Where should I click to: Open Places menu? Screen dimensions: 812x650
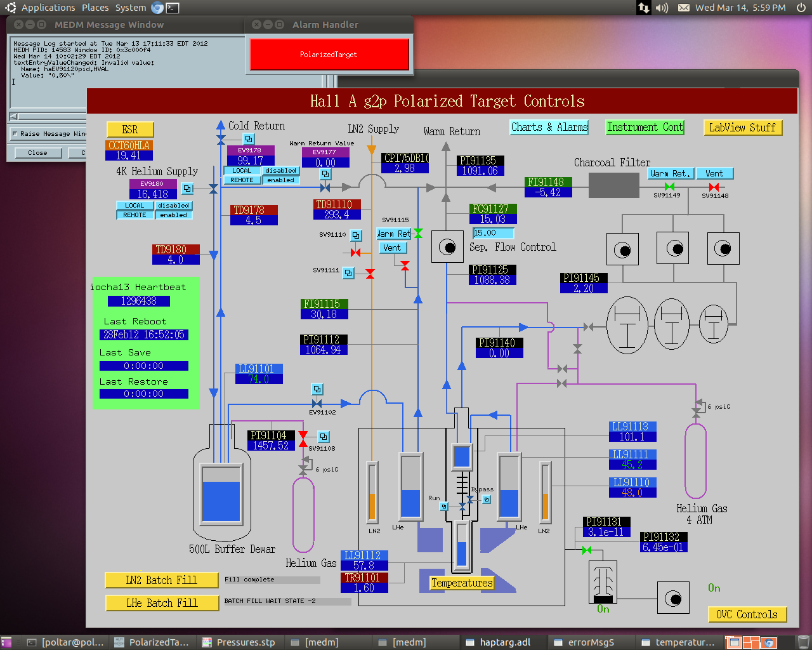pos(95,8)
